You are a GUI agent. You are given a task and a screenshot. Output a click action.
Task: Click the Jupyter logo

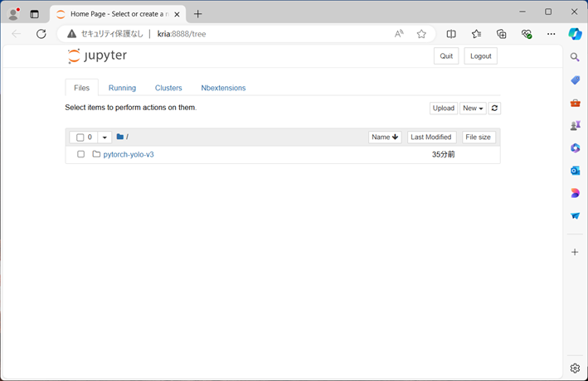tap(98, 55)
